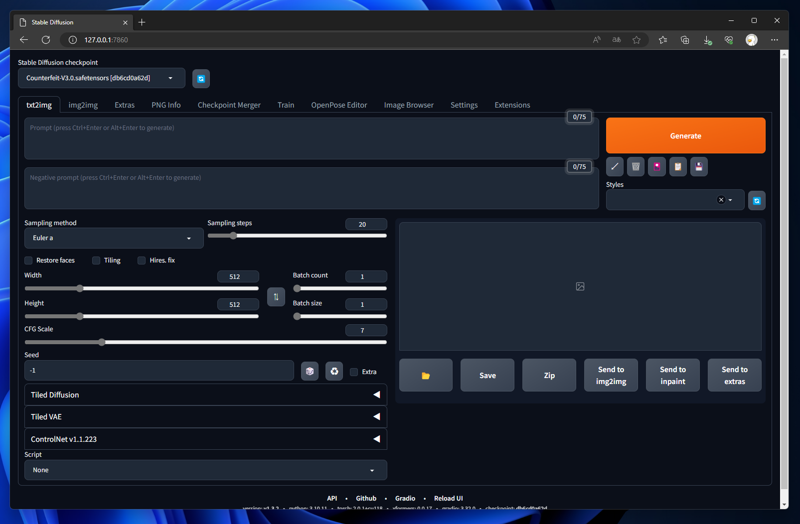Open browser favorites list icon

[663, 40]
